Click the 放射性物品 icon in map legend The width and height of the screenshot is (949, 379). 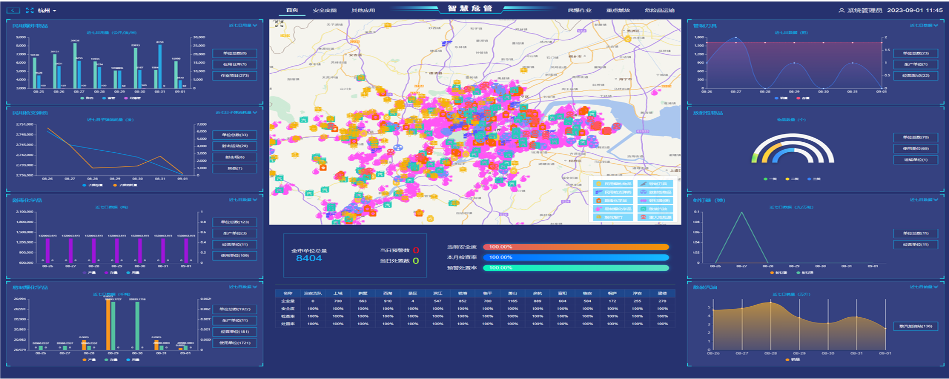pos(642,191)
